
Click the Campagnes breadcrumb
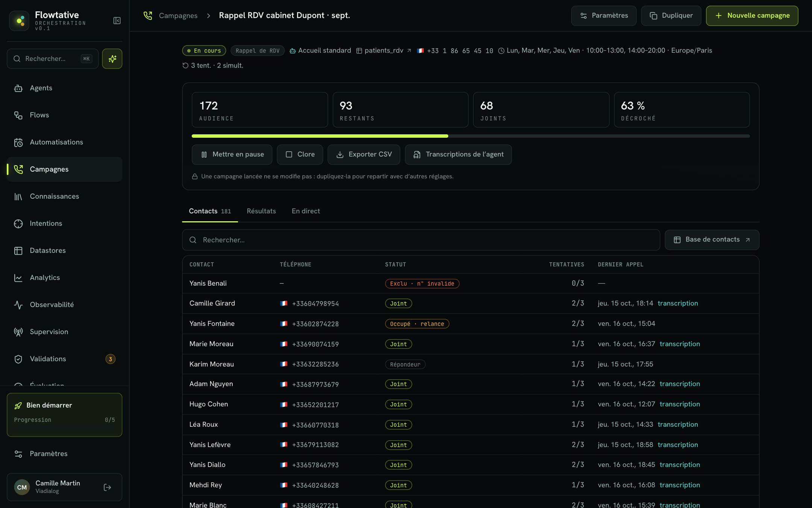(178, 15)
